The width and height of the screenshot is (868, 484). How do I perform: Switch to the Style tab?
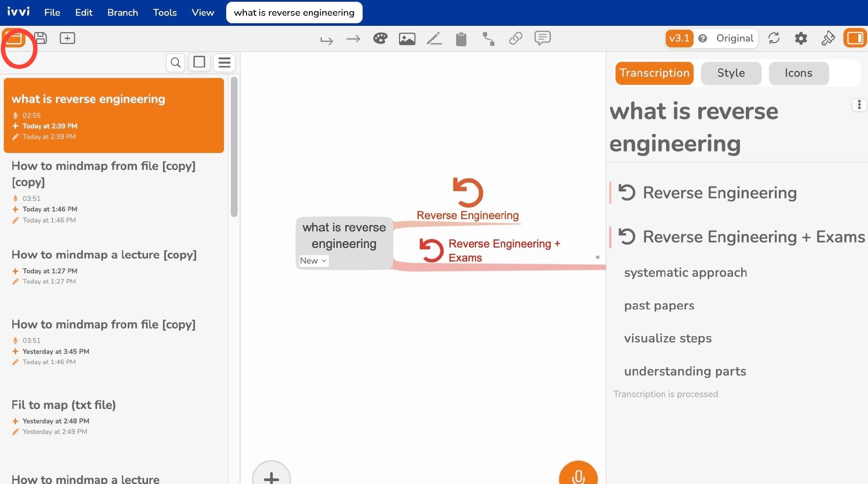(731, 73)
